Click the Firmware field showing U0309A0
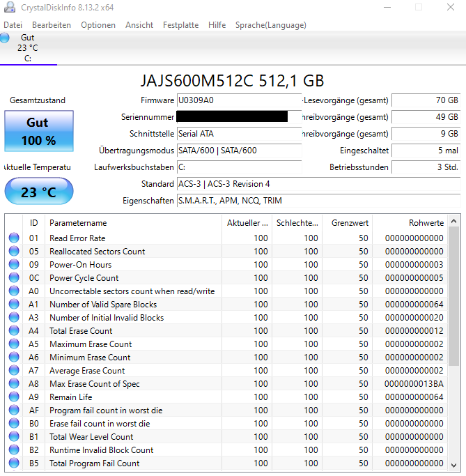 pos(239,100)
